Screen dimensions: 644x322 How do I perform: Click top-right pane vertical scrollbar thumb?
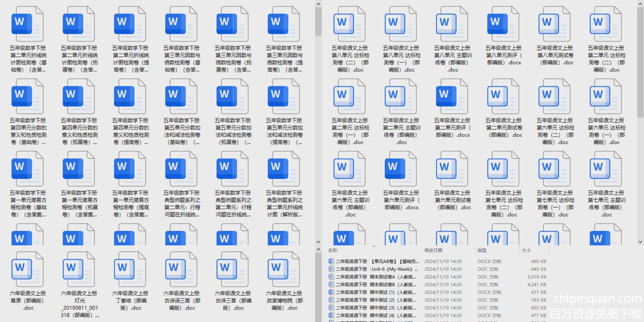click(640, 61)
